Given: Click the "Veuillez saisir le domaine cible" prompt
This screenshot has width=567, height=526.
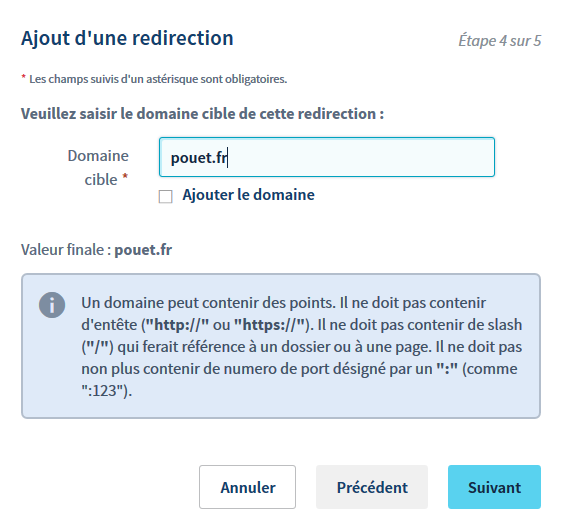Looking at the screenshot, I should coord(202,114).
